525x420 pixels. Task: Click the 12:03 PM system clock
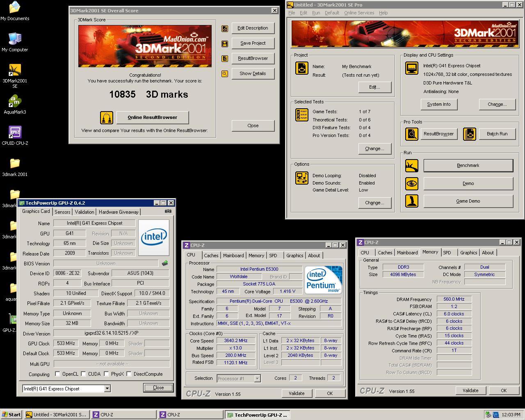[511, 415]
